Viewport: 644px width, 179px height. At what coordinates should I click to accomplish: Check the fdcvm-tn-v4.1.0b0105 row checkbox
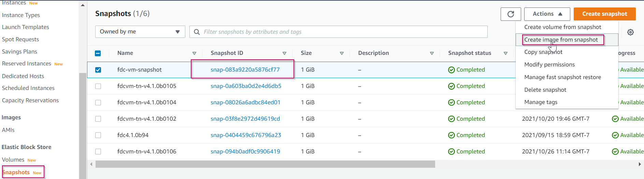coord(98,86)
